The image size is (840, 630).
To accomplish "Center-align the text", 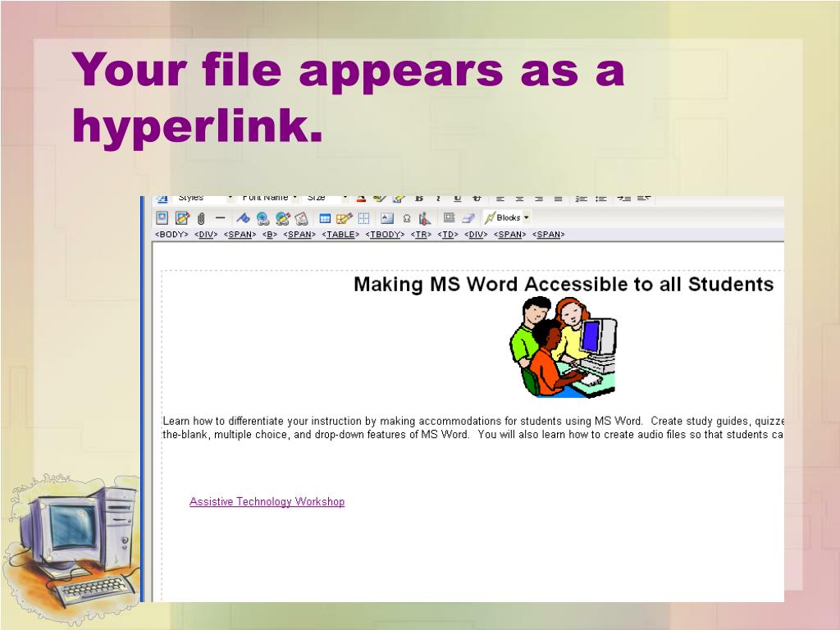I will pos(519,199).
